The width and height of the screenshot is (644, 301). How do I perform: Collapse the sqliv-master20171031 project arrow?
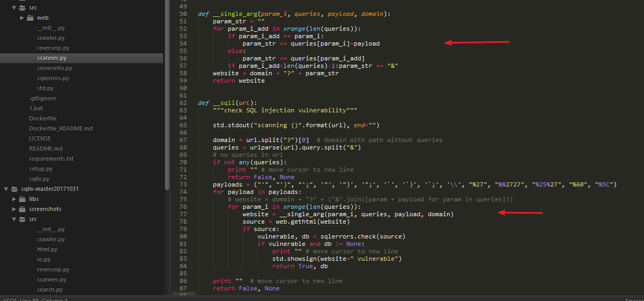[5, 189]
